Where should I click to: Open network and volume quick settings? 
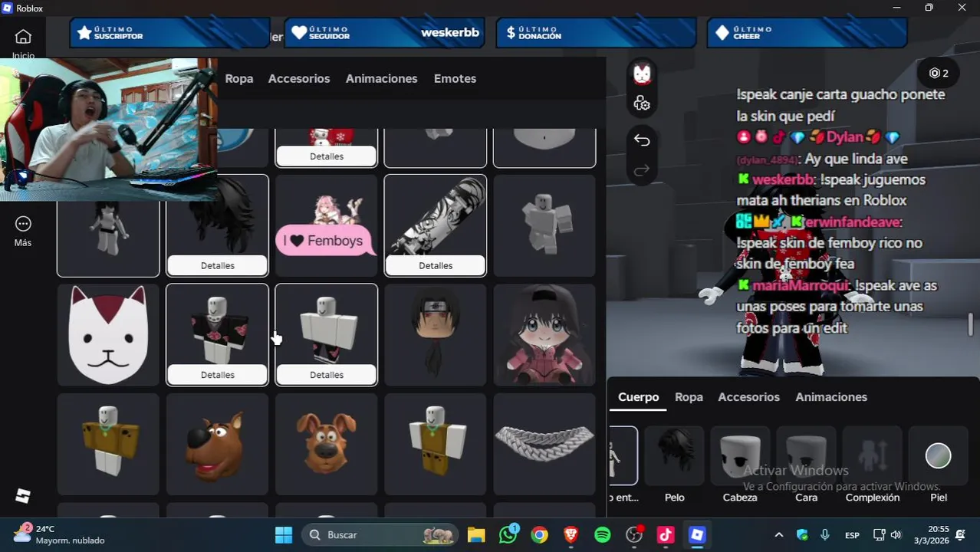click(x=887, y=534)
